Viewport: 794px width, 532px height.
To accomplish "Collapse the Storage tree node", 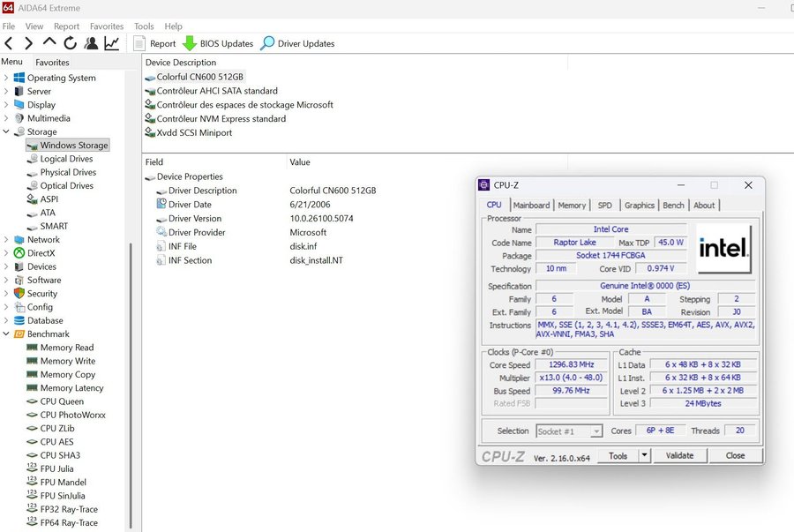I will (6, 131).
